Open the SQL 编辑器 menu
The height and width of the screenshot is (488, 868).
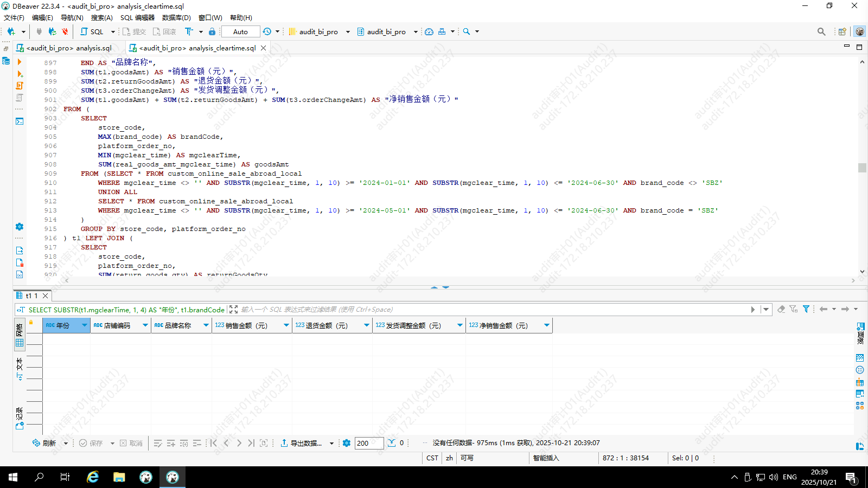click(x=137, y=17)
